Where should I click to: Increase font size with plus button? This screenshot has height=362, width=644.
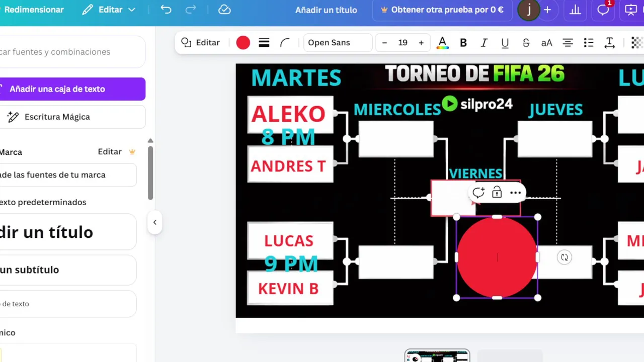pyautogui.click(x=421, y=43)
